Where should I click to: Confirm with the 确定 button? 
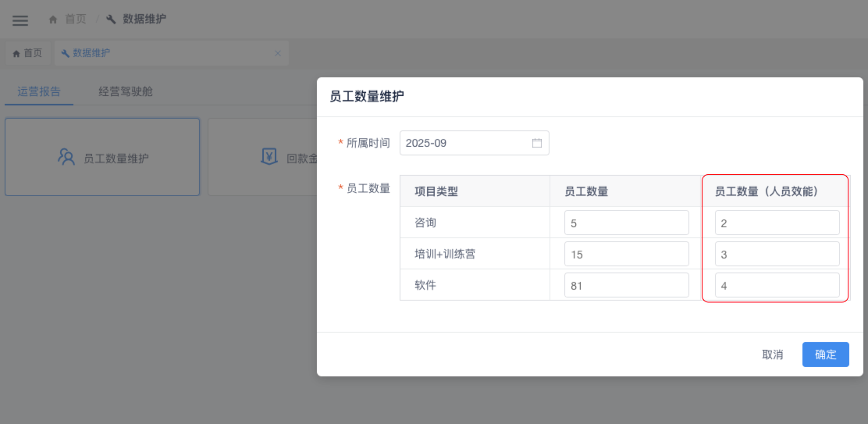[x=825, y=355]
